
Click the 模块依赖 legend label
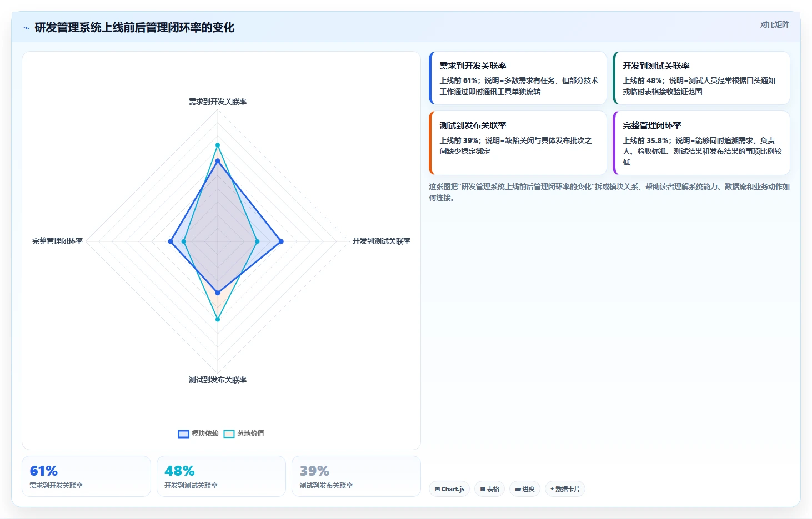[205, 434]
